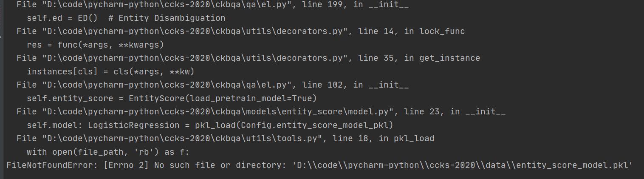Click 'line 35, in get_instance' text
The height and width of the screenshot is (179, 644).
419,58
